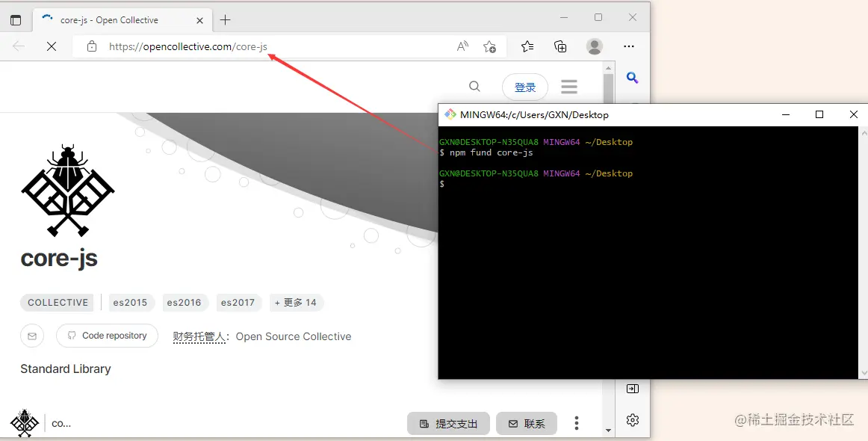Open the Favorites list
Viewport: 868px width, 441px height.
[x=527, y=46]
